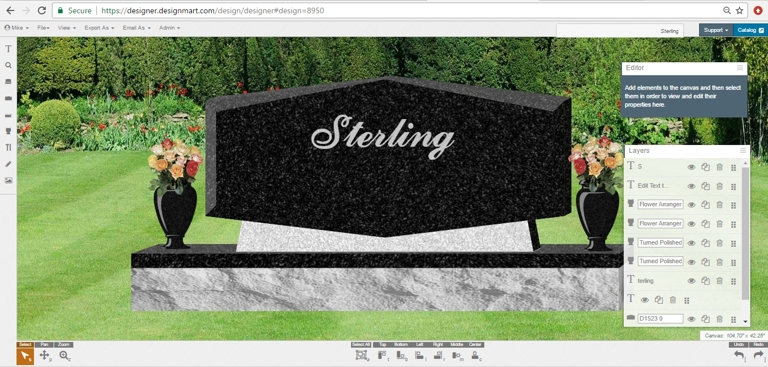Click the Select All icon
Image resolution: width=768 pixels, height=367 pixels.
361,356
